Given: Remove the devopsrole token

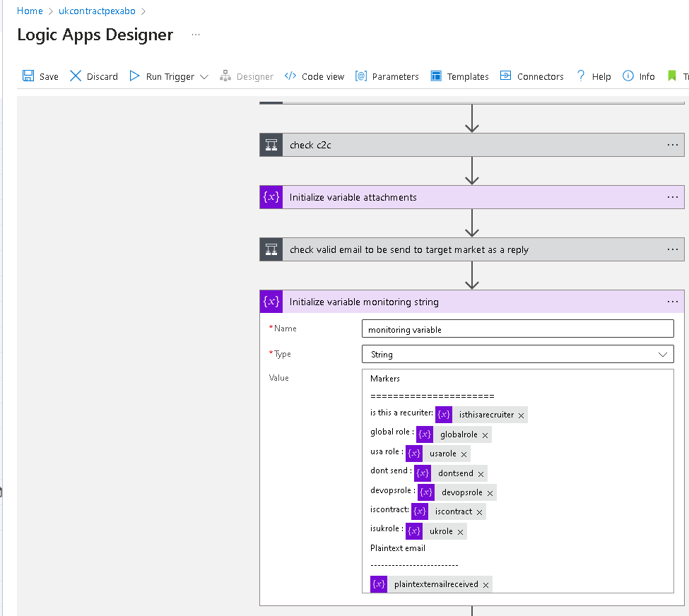Looking at the screenshot, I should coord(490,493).
